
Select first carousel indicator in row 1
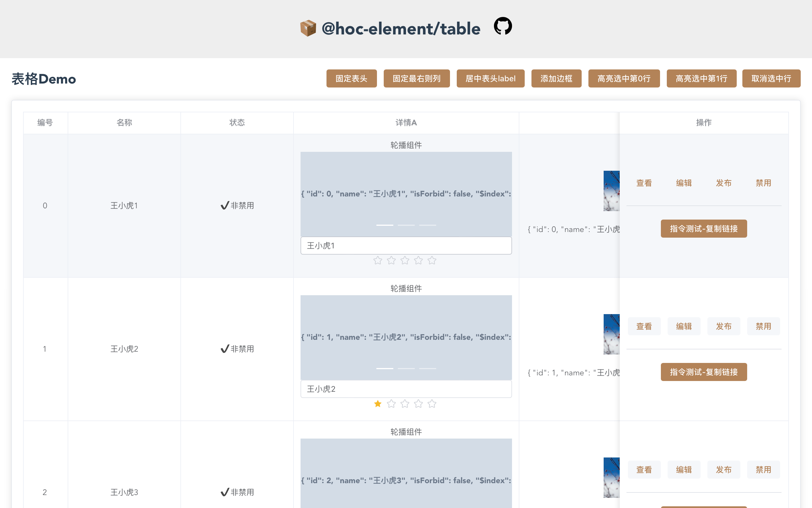[385, 368]
